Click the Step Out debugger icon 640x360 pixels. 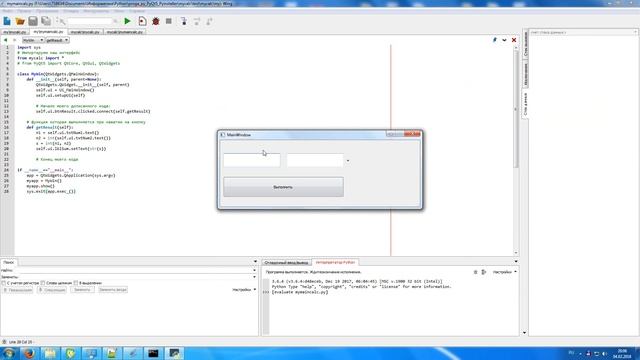point(209,21)
